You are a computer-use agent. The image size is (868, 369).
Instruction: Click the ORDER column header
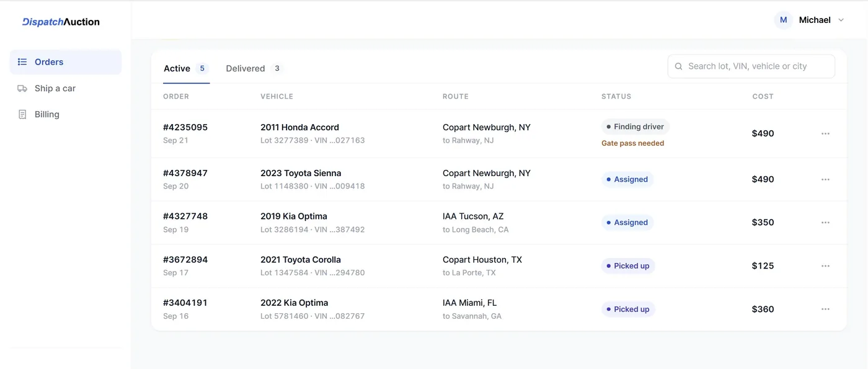coord(176,97)
